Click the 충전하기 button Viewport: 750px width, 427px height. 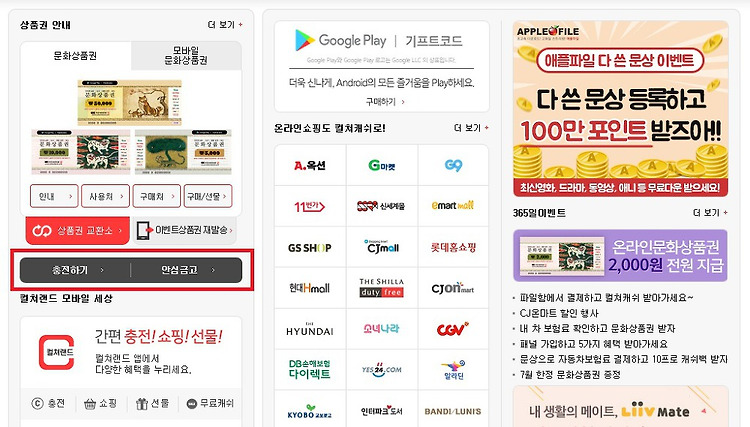tap(75, 270)
